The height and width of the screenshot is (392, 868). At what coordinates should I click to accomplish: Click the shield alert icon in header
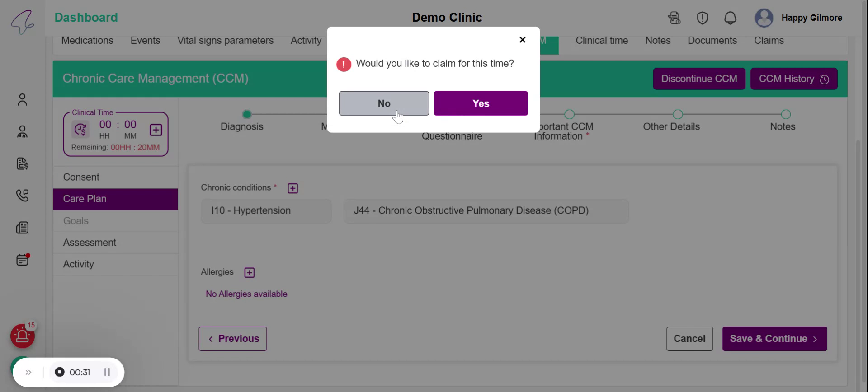click(702, 18)
